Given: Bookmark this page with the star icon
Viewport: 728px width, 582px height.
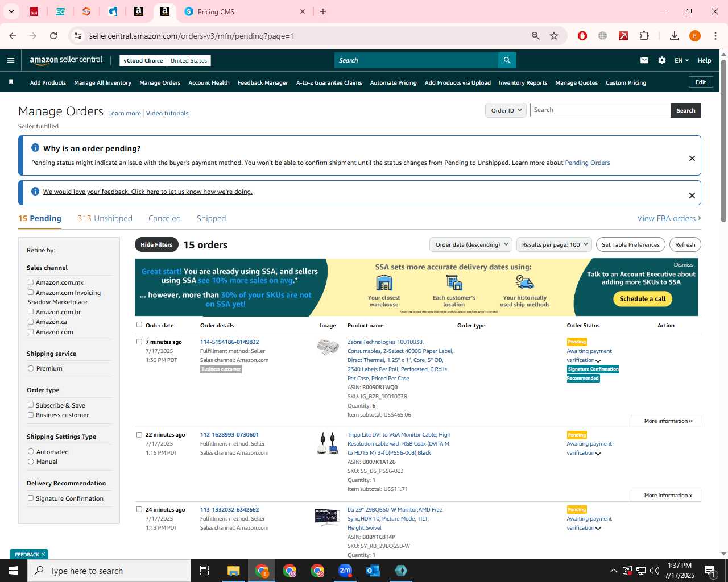Looking at the screenshot, I should click(x=554, y=36).
